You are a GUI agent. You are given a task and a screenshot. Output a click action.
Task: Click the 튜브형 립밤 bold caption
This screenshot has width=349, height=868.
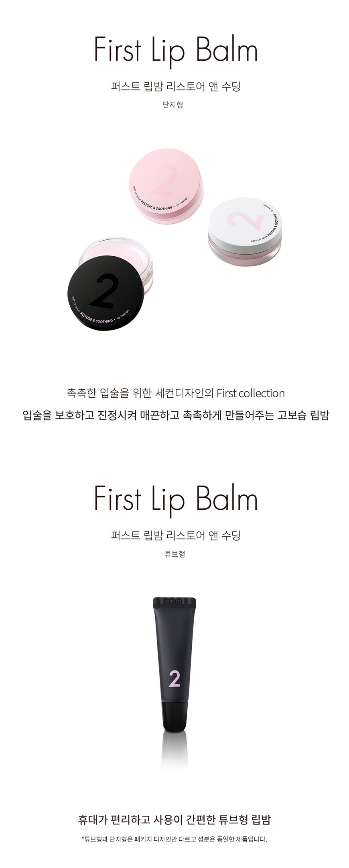tap(174, 819)
